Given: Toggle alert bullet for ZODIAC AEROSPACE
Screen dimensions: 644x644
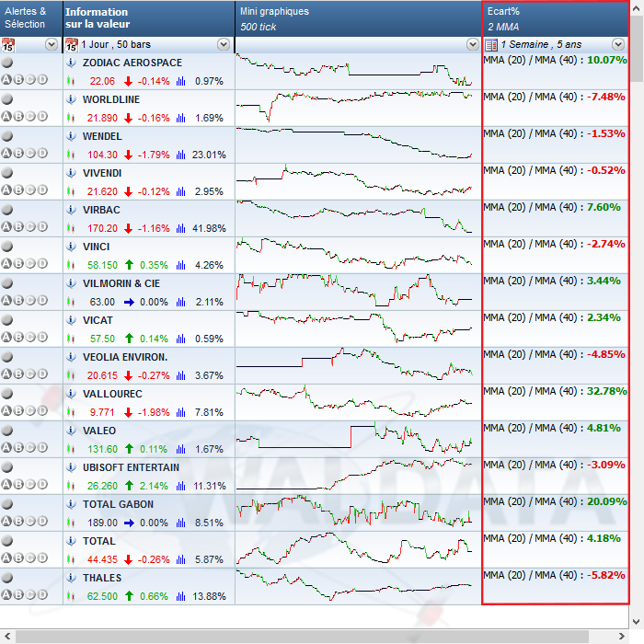Looking at the screenshot, I should (x=7, y=63).
